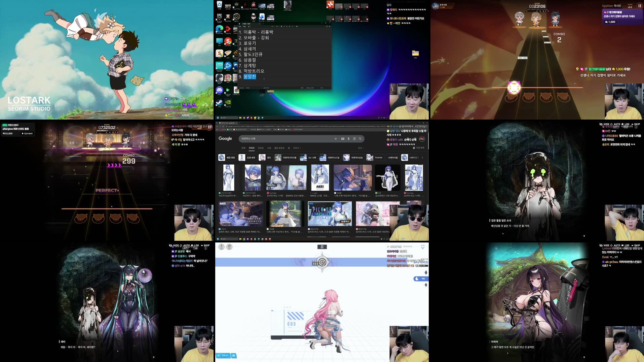This screenshot has height=362, width=644.
Task: Open LOG in the 레비 dialogue scene
Action: pyautogui.click(x=195, y=245)
